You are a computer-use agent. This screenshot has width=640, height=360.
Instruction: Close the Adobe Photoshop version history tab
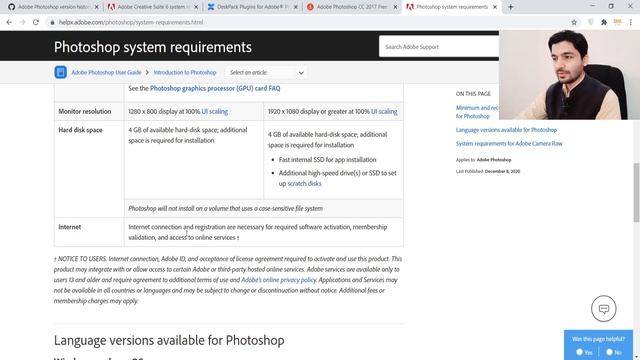(96, 7)
